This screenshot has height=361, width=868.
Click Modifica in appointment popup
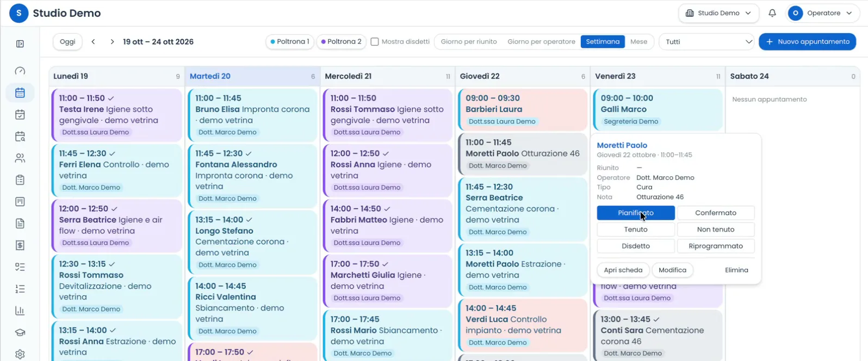672,270
